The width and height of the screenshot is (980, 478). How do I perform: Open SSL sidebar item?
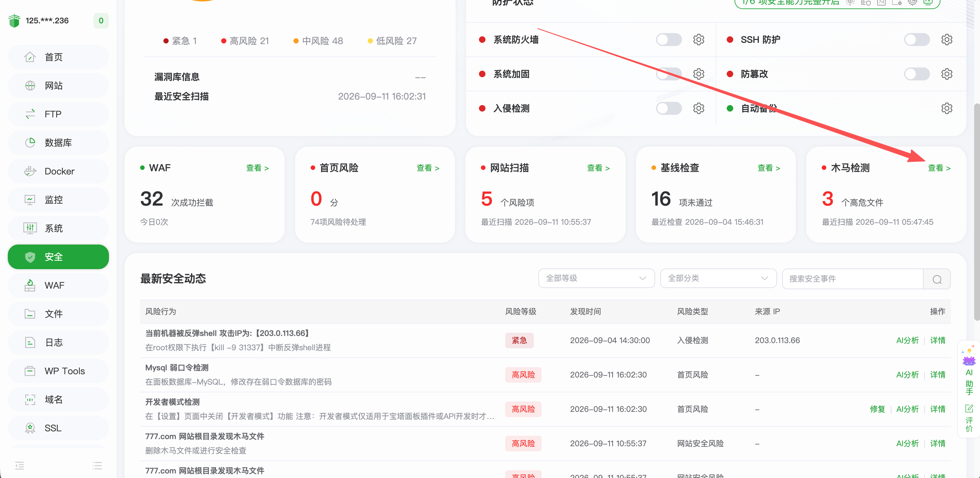coord(58,428)
